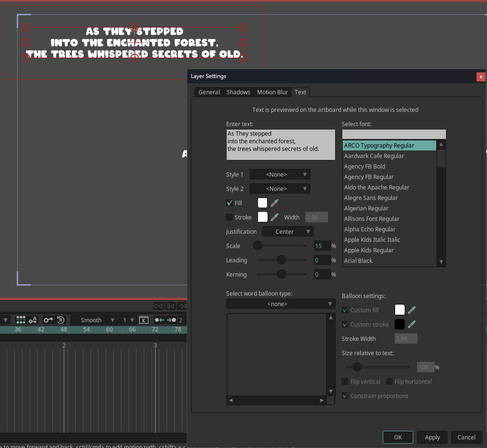Click the circle-and-triangle playback button
Image resolution: width=487 pixels, height=448 pixels.
pyautogui.click(x=159, y=306)
